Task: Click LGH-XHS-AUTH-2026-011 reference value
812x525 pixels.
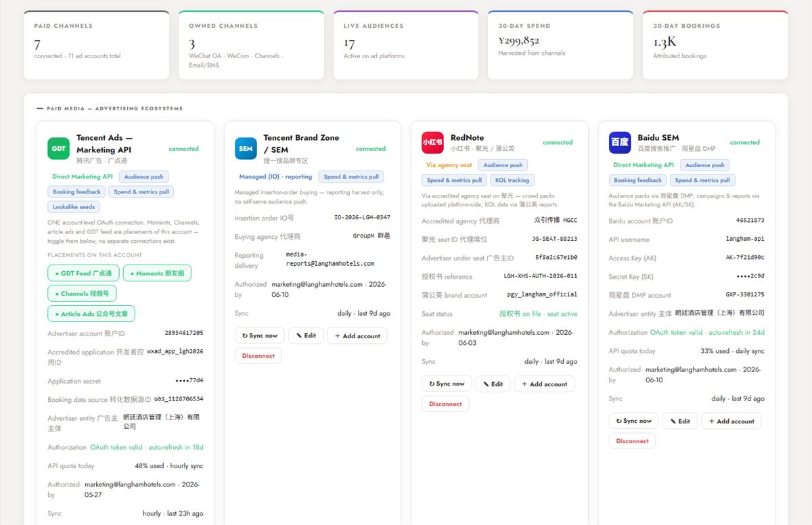Action: click(541, 277)
